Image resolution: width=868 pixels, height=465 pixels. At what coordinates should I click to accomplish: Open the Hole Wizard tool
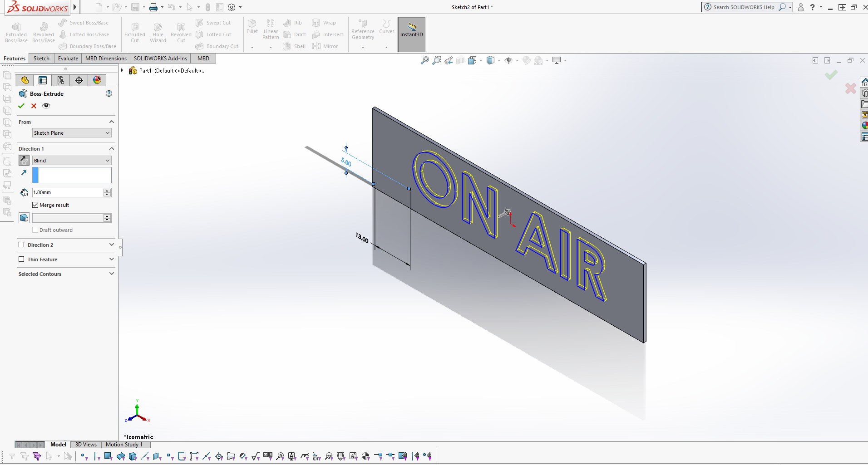tap(158, 32)
